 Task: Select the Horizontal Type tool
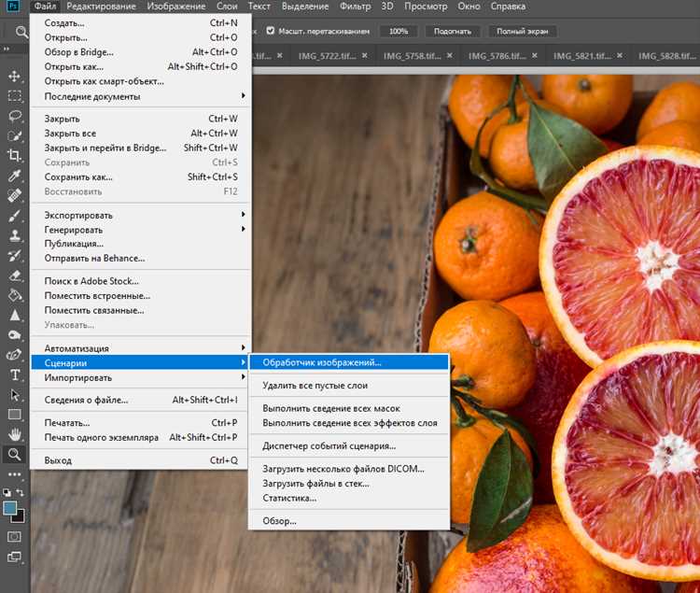click(14, 374)
